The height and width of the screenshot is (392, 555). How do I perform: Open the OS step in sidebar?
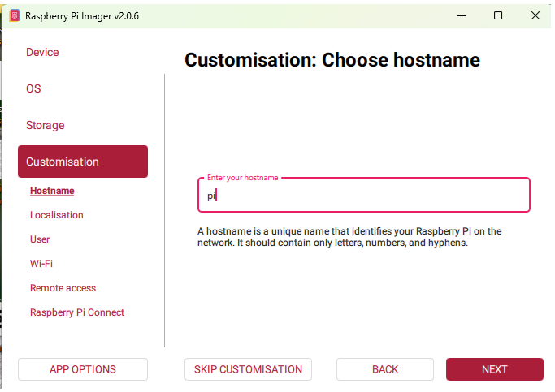pos(33,88)
